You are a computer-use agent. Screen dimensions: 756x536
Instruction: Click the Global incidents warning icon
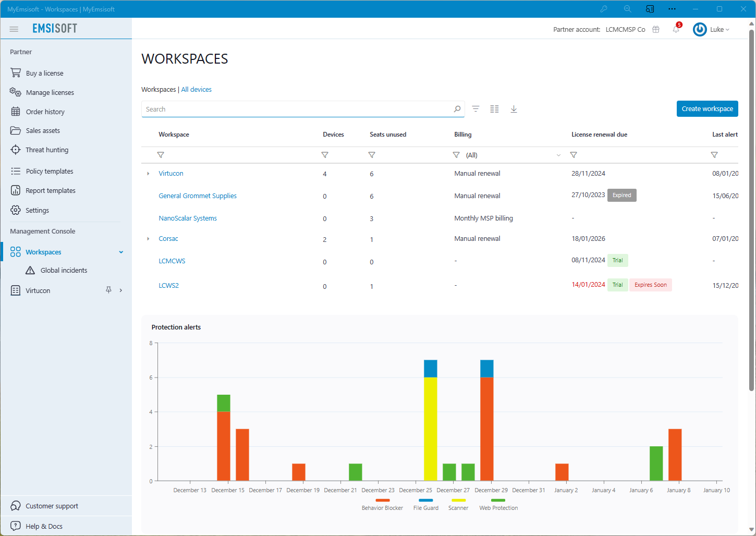coord(30,270)
